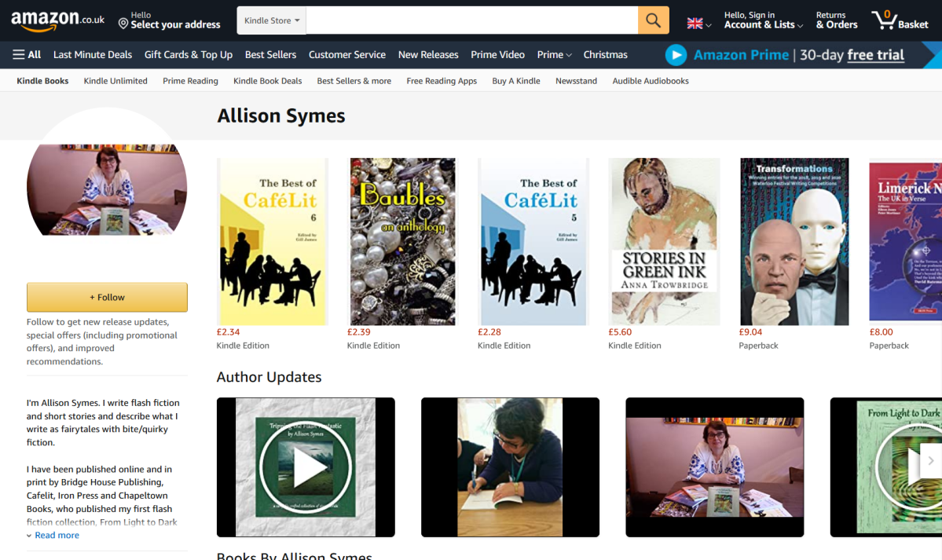Select your address location pin

pos(123,24)
